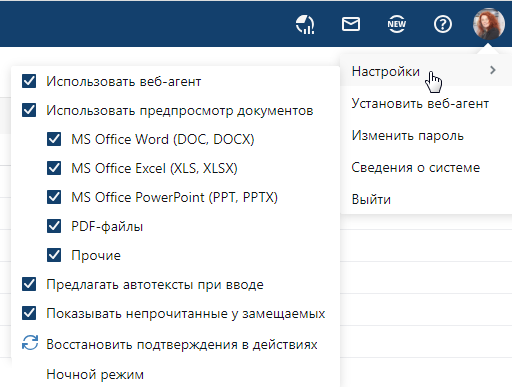
Task: Uncheck MS Office Excel preview checkbox
Action: pos(54,168)
